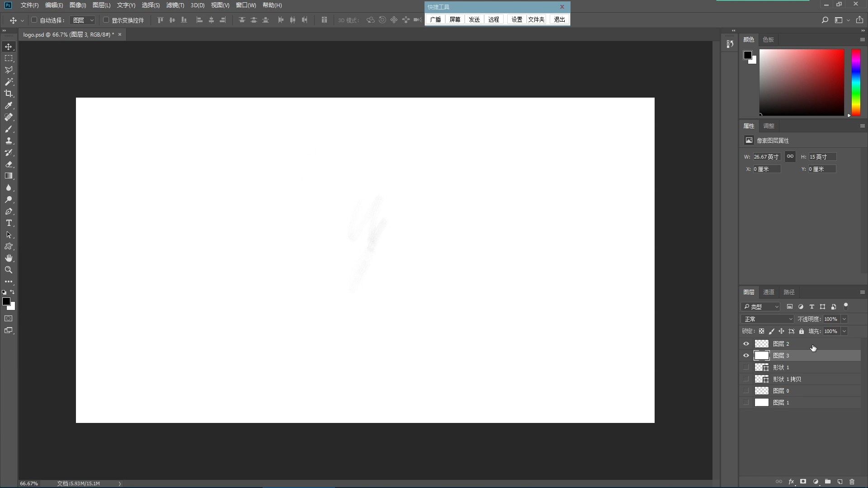Enable the 显示变换控件 checkbox

pyautogui.click(x=106, y=20)
